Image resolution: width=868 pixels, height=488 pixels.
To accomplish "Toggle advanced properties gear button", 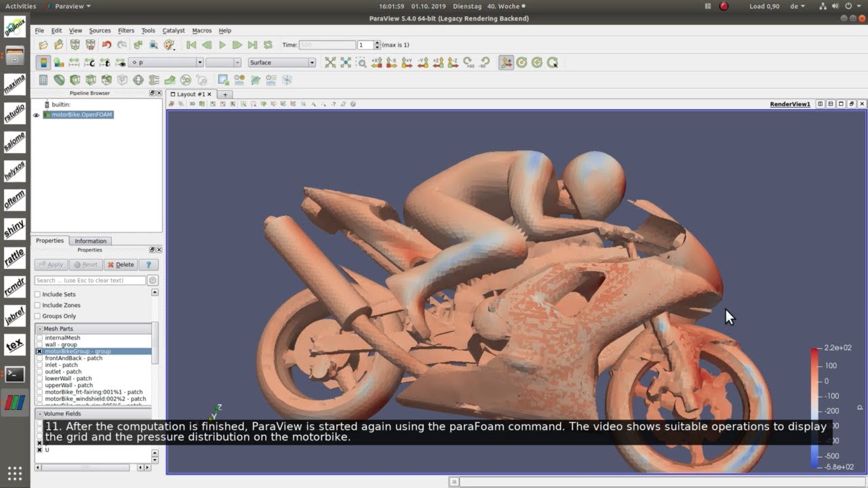I will 153,281.
